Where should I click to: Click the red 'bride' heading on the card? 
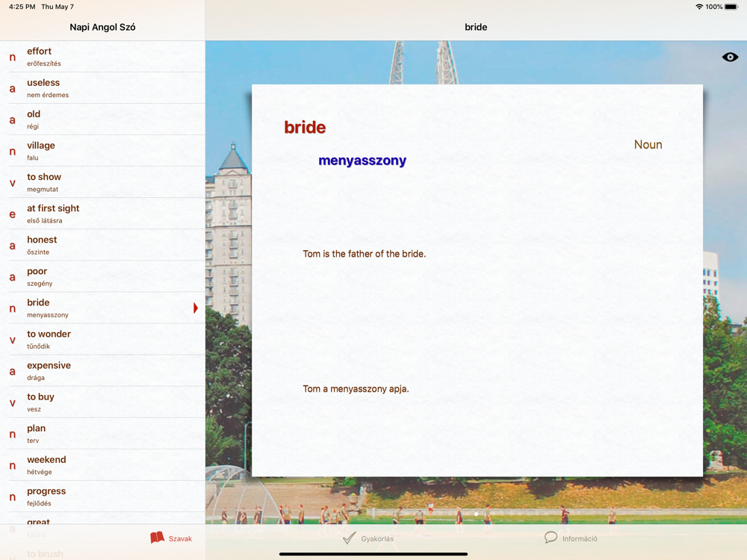[x=305, y=127]
